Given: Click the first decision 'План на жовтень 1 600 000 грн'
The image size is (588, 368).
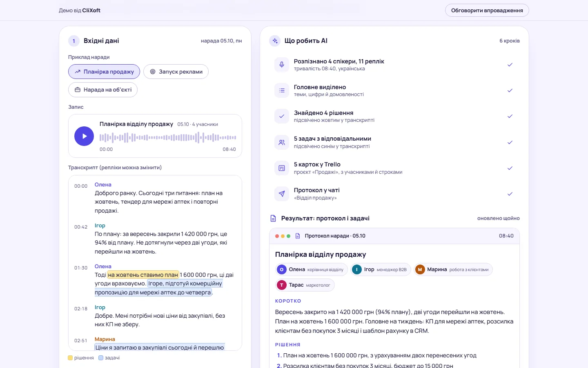Looking at the screenshot, I should pyautogui.click(x=380, y=355).
